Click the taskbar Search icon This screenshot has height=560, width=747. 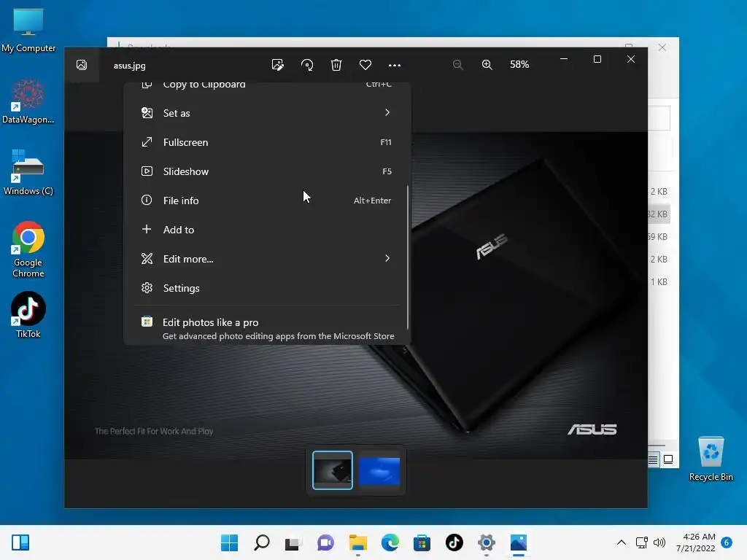point(262,542)
